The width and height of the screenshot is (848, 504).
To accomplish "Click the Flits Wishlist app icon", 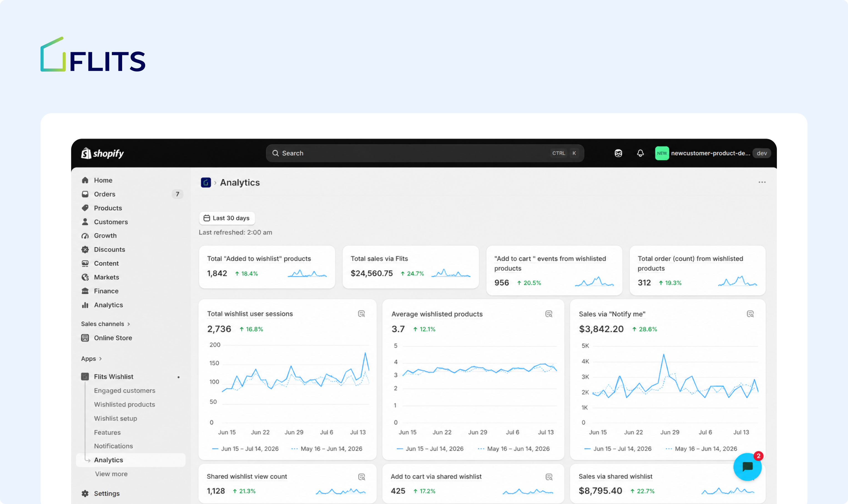I will (x=85, y=376).
